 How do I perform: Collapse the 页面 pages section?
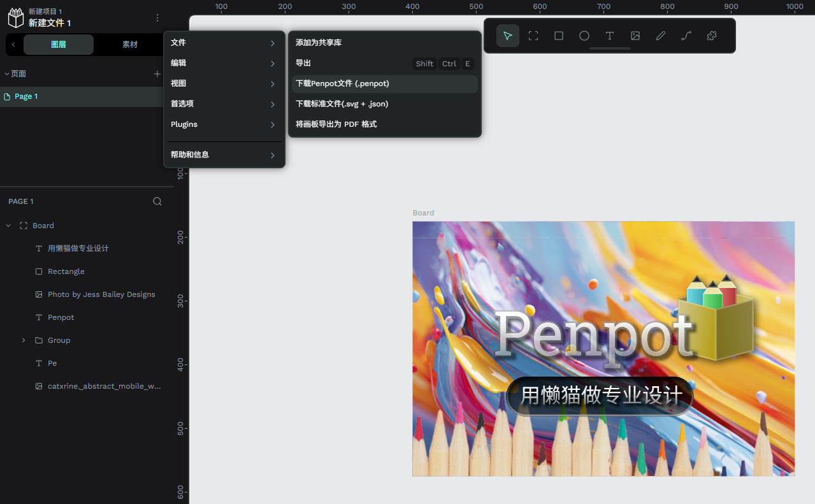(x=7, y=74)
